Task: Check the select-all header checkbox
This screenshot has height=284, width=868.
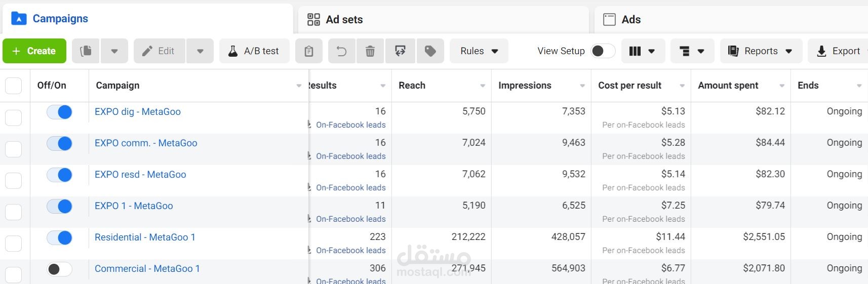Action: tap(13, 86)
